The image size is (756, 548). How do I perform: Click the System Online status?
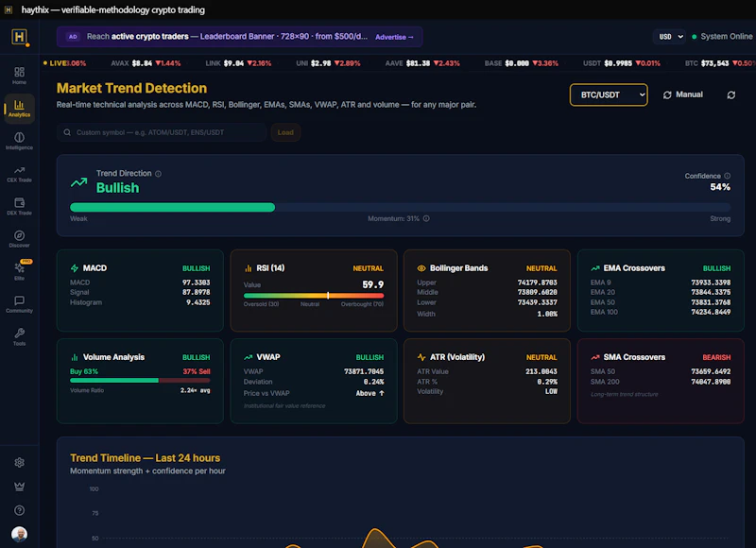tap(722, 37)
